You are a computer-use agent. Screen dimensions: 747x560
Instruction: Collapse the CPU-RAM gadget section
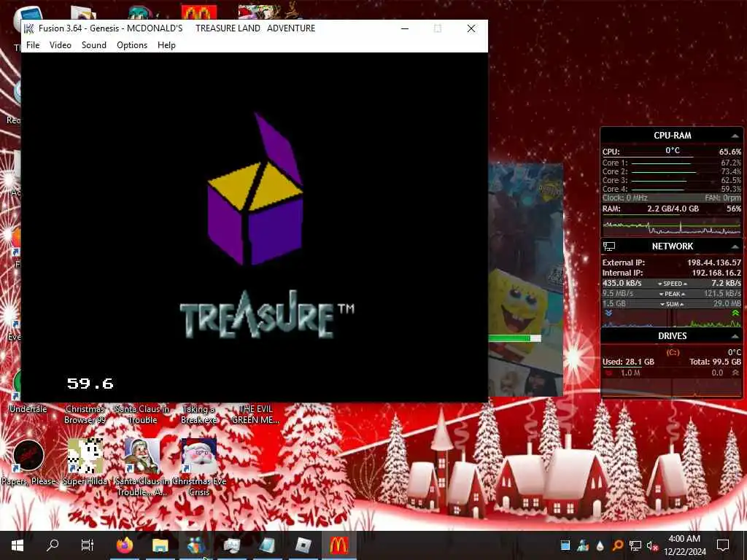(x=735, y=136)
